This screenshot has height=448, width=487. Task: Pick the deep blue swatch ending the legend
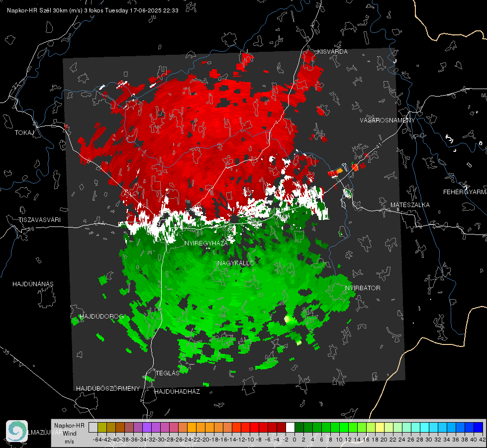click(x=479, y=427)
